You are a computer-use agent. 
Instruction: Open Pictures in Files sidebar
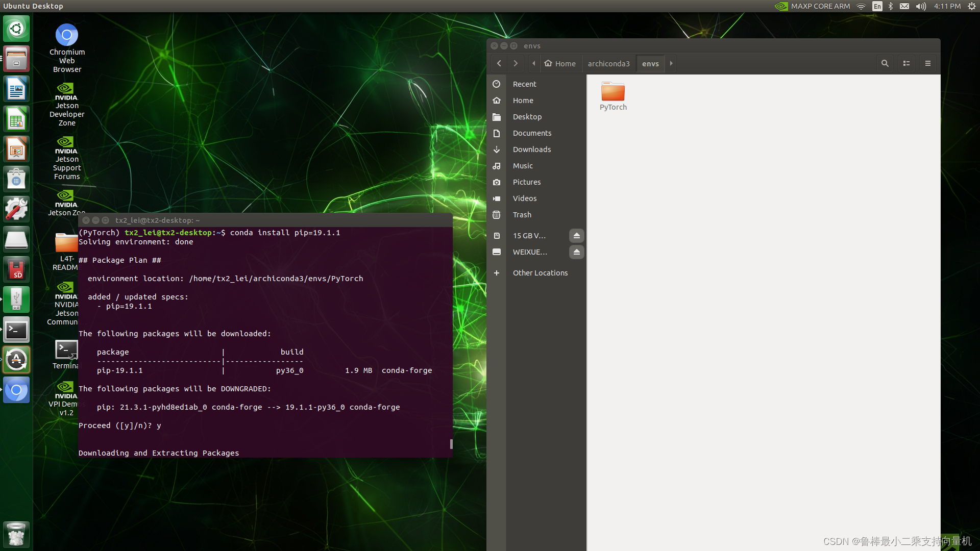point(536,182)
